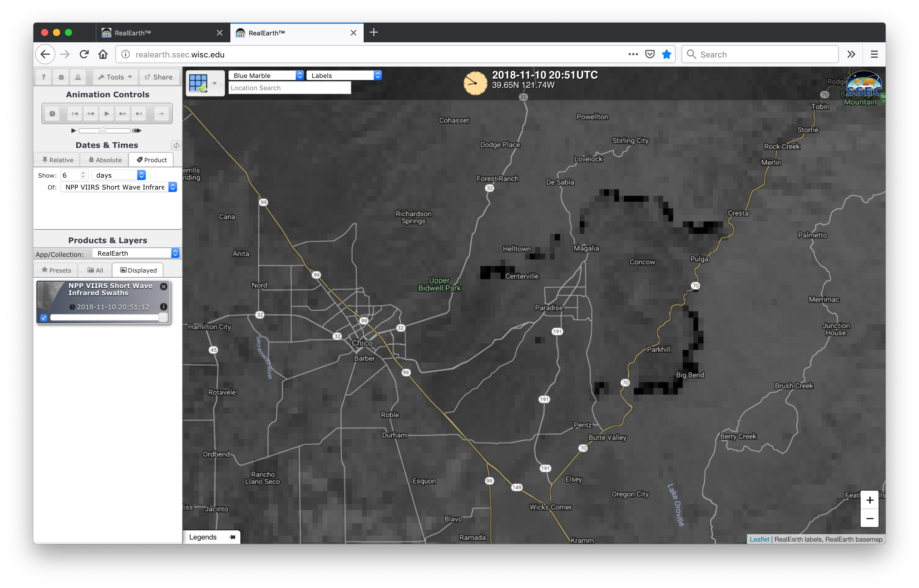Open the user account icon button
The width and height of the screenshot is (919, 588).
78,77
